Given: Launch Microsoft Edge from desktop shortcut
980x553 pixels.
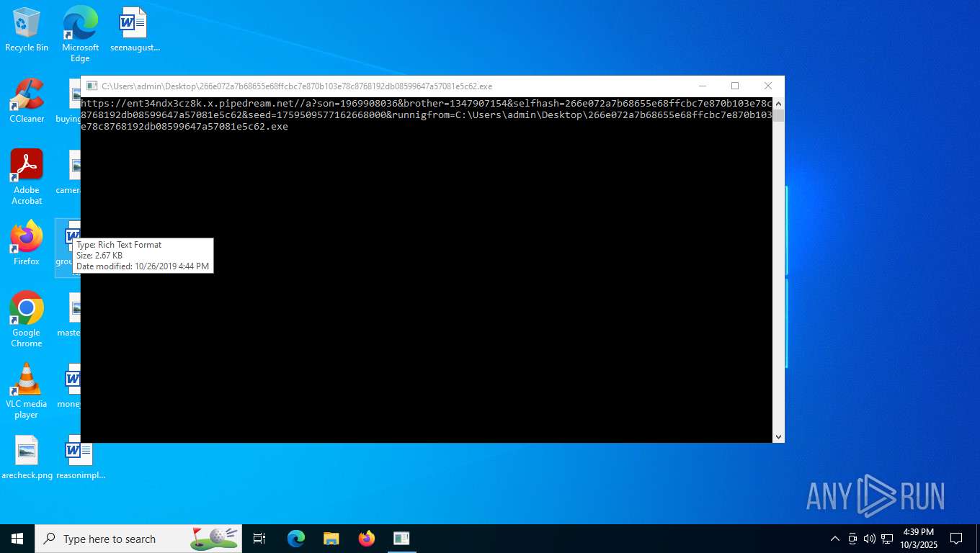Looking at the screenshot, I should coord(80,34).
